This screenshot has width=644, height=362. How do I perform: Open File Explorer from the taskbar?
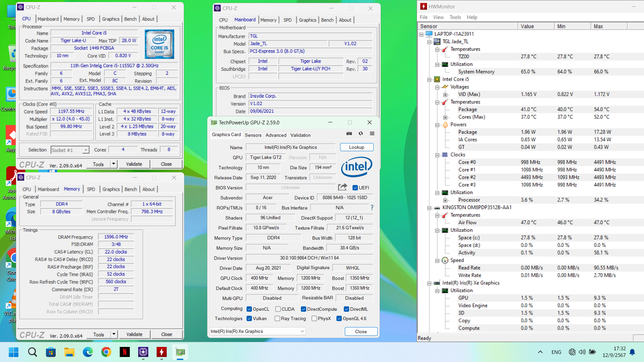click(69, 352)
